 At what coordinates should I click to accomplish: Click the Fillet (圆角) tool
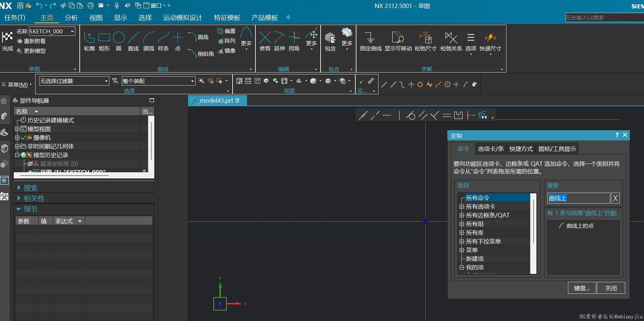[198, 37]
